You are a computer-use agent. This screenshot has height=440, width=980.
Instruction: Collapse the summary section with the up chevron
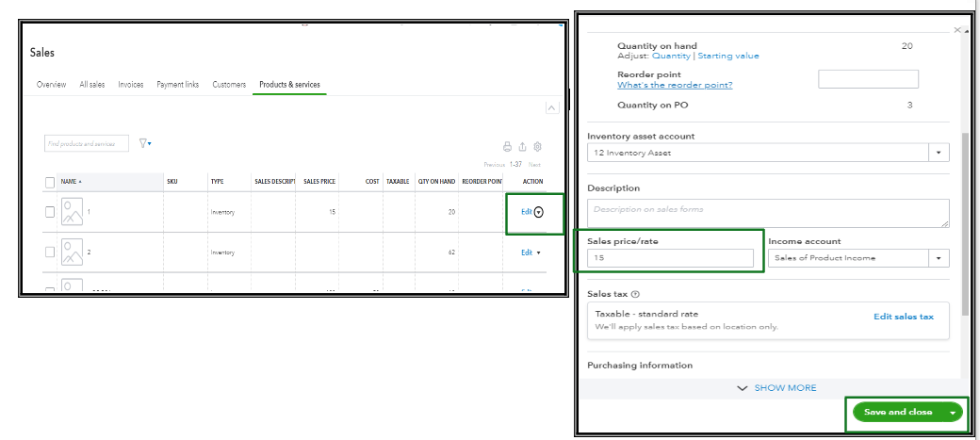[552, 107]
